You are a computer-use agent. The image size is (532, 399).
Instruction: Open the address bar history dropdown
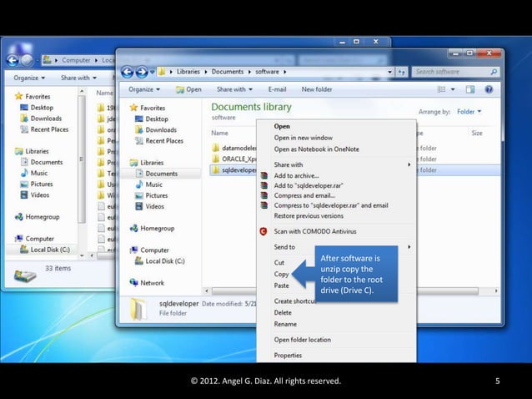[390, 72]
